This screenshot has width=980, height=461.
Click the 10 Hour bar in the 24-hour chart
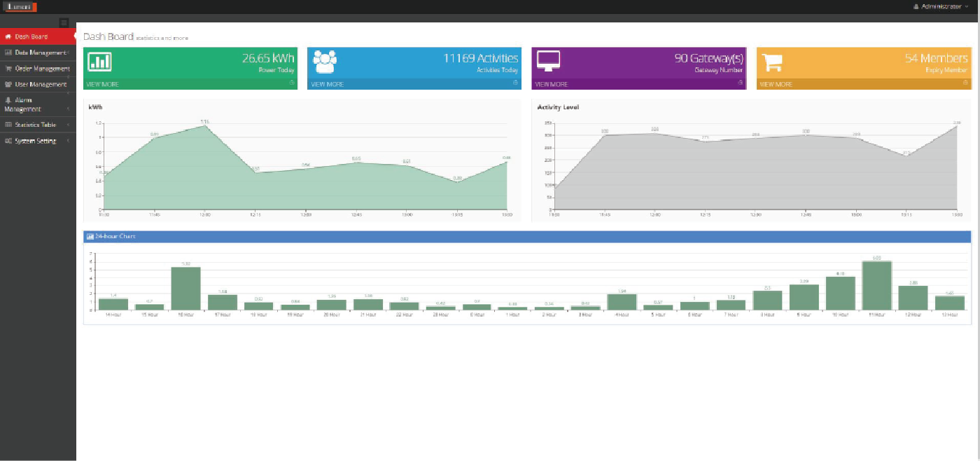pos(840,293)
